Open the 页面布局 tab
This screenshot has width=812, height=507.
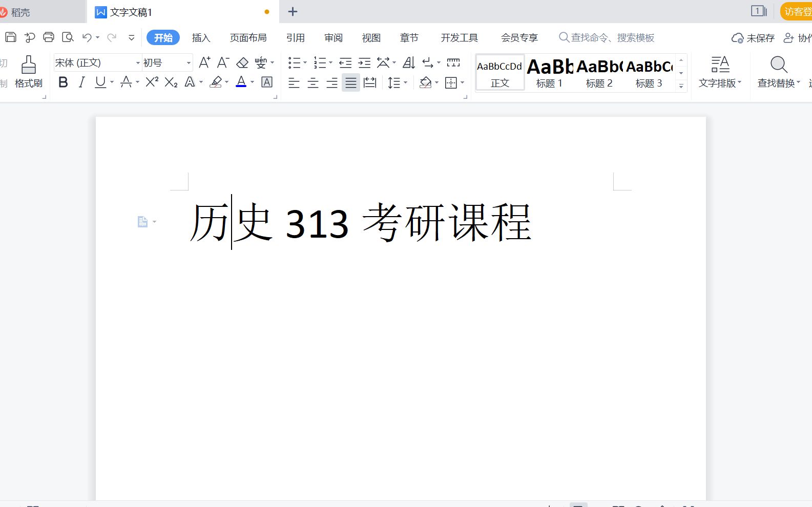pyautogui.click(x=248, y=38)
